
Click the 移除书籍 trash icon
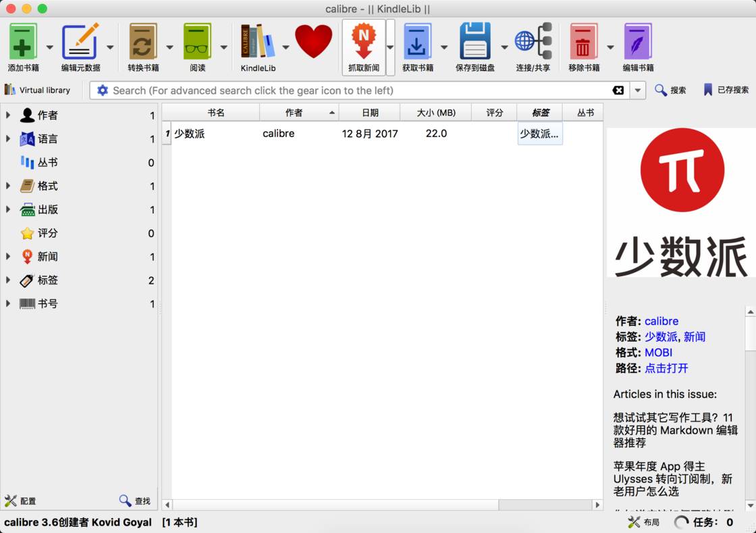coord(583,42)
